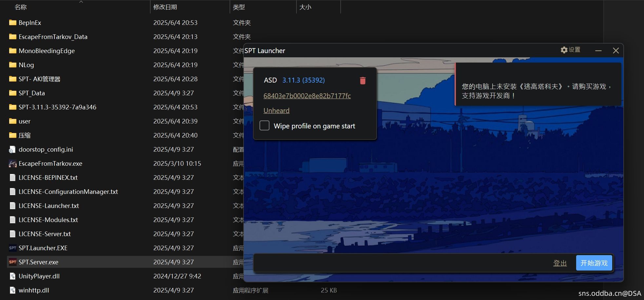Click the LICENSE-Server.txt file icon
The width and height of the screenshot is (644, 300).
point(12,234)
